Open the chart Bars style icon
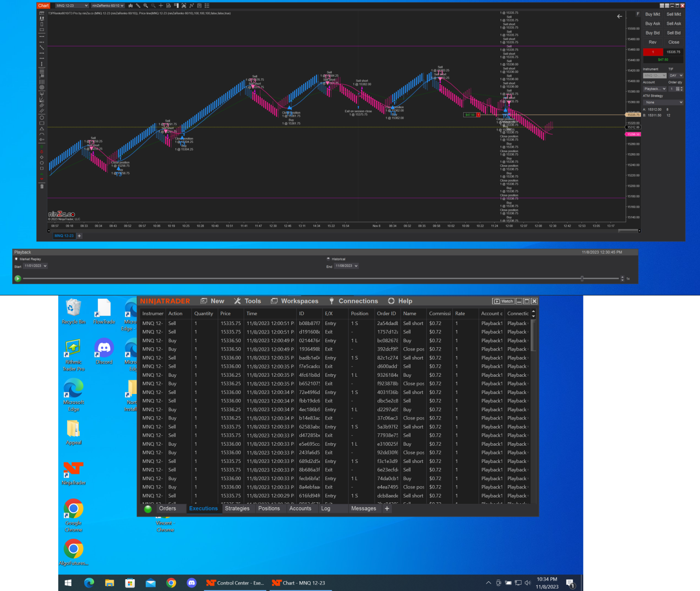Screen dimensions: 700x591 (x=130, y=6)
